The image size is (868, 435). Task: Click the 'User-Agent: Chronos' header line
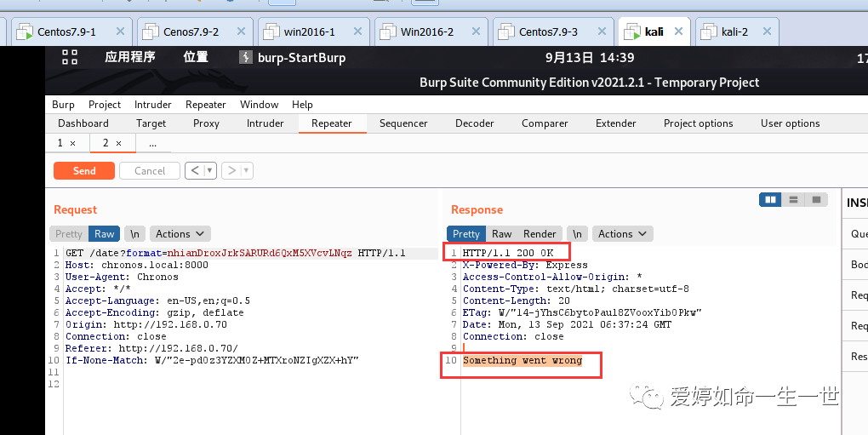click(122, 277)
